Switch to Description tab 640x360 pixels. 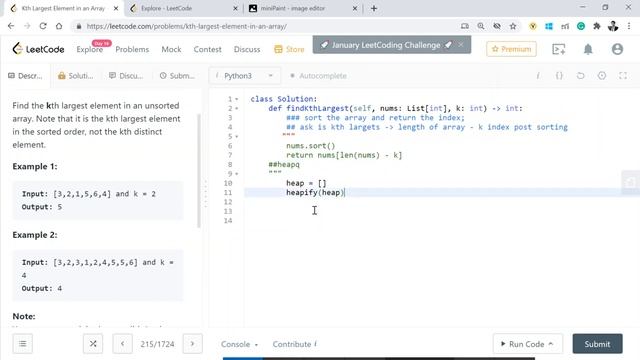click(25, 76)
